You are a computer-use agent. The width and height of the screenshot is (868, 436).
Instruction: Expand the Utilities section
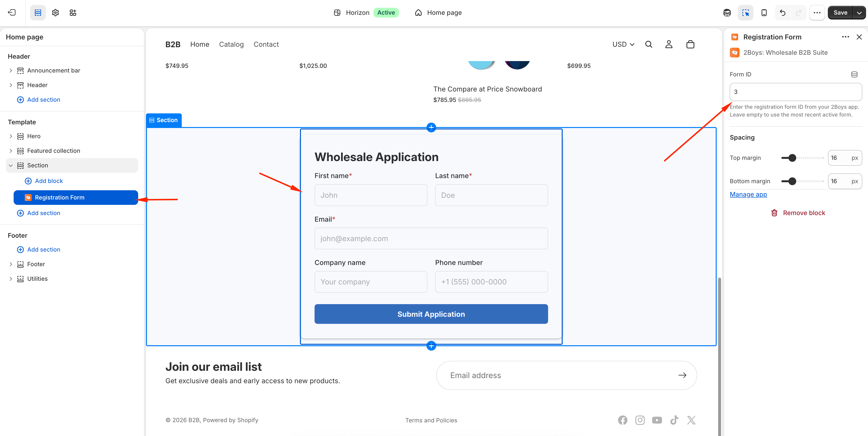(11, 279)
